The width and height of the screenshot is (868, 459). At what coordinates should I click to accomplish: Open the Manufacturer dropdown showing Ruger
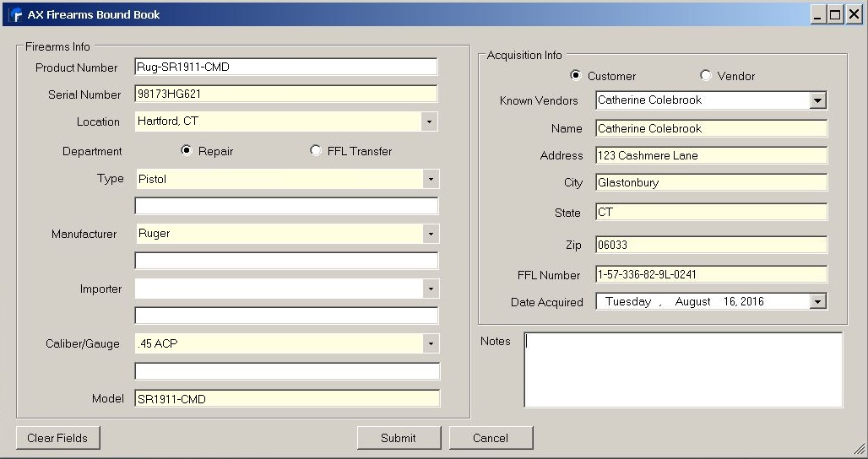click(431, 234)
